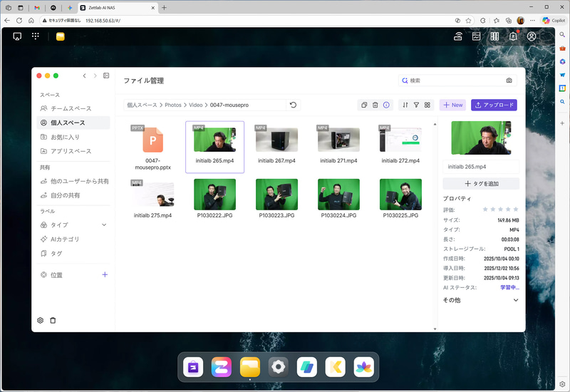Click the 学習中 AI status link
This screenshot has width=570, height=392.
509,287
